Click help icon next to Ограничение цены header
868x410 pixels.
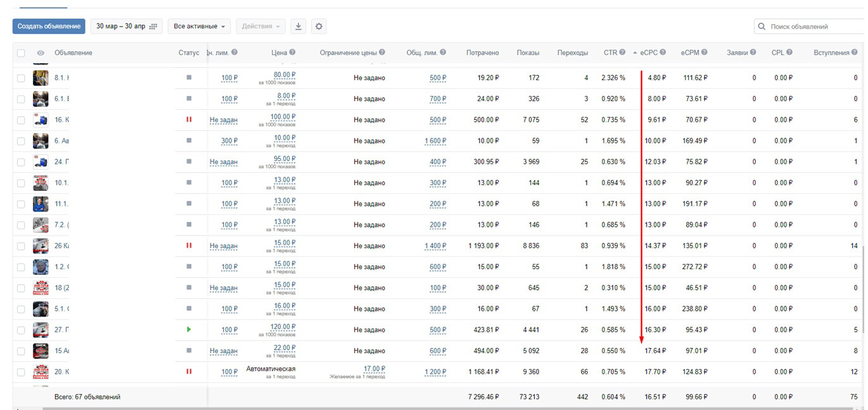382,52
